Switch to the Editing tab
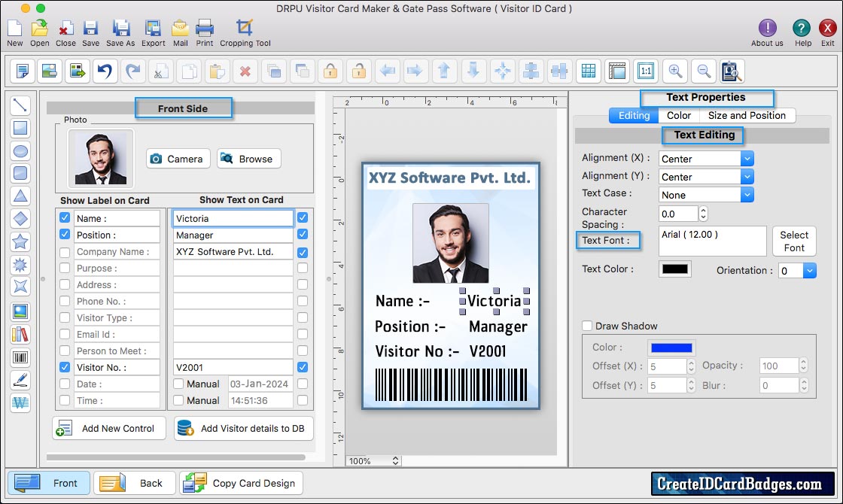843x504 pixels. [x=634, y=116]
